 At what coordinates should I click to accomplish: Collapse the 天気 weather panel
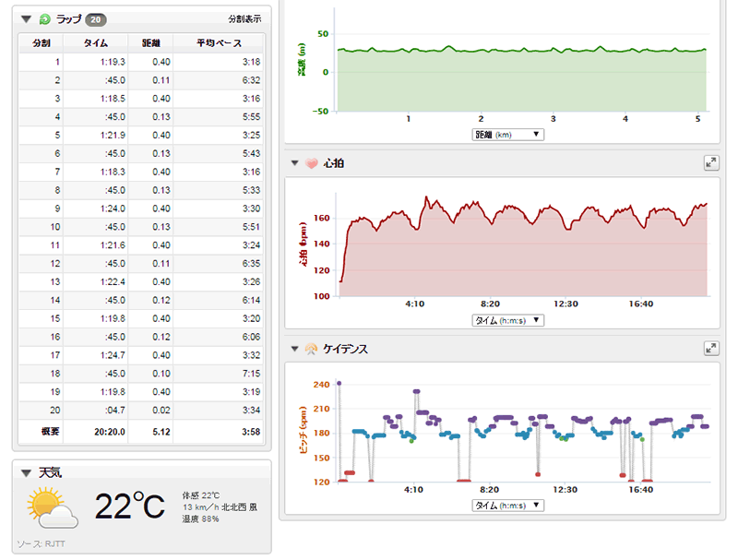click(x=26, y=471)
